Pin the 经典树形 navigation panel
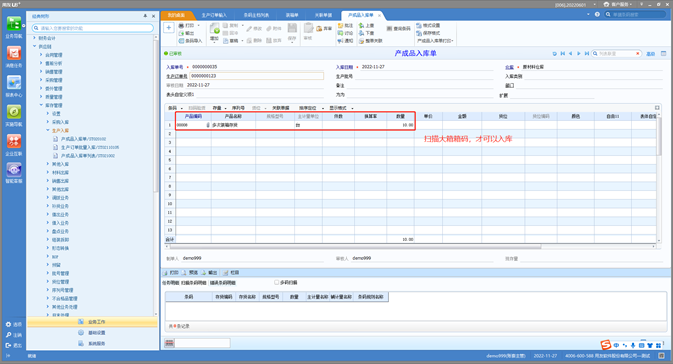This screenshot has height=364, width=673. click(145, 16)
